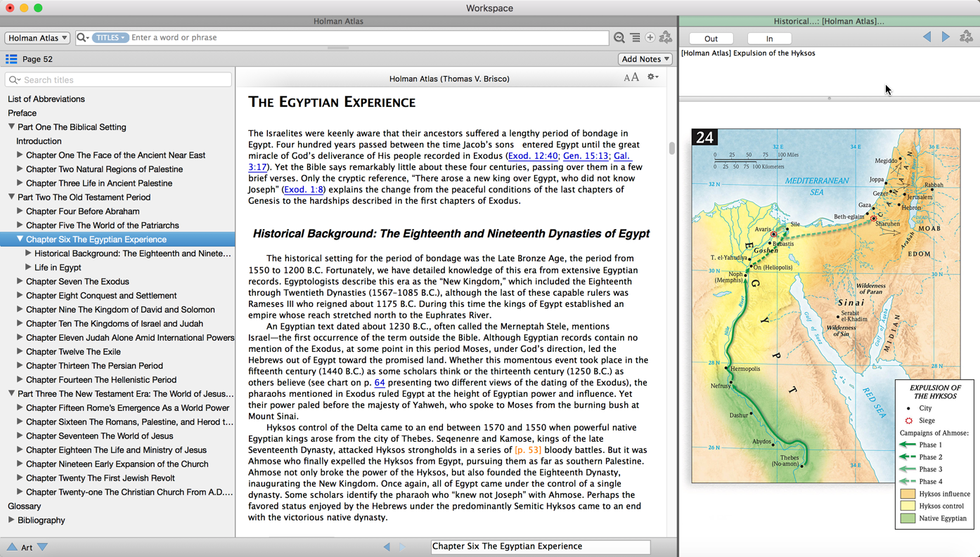Open the Gen. 15:13 verse link
Viewport: 980px width, 557px height.
(586, 156)
